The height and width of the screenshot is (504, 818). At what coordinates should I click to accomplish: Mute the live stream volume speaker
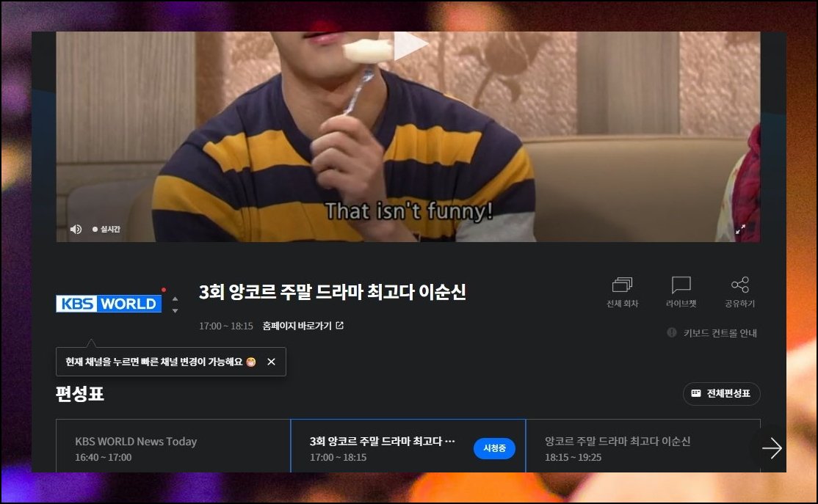[x=76, y=230]
